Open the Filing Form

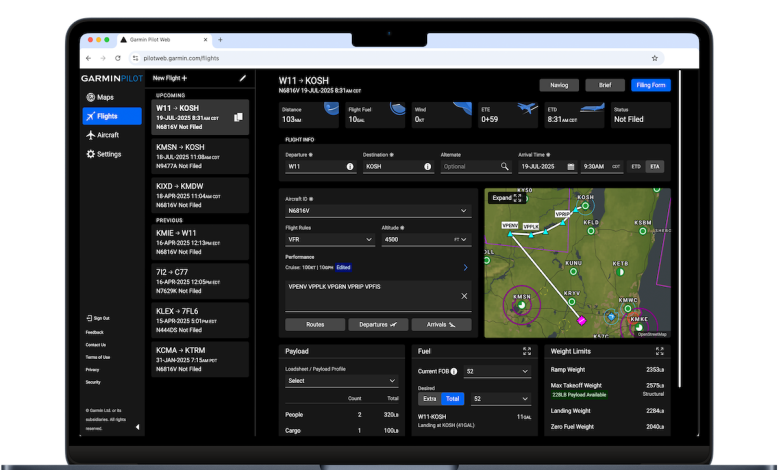click(651, 85)
